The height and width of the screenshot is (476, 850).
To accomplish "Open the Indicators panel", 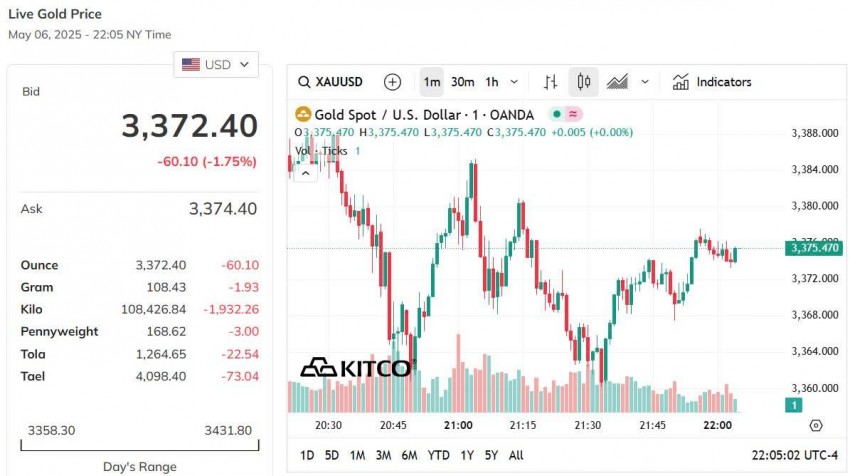I will click(x=711, y=82).
